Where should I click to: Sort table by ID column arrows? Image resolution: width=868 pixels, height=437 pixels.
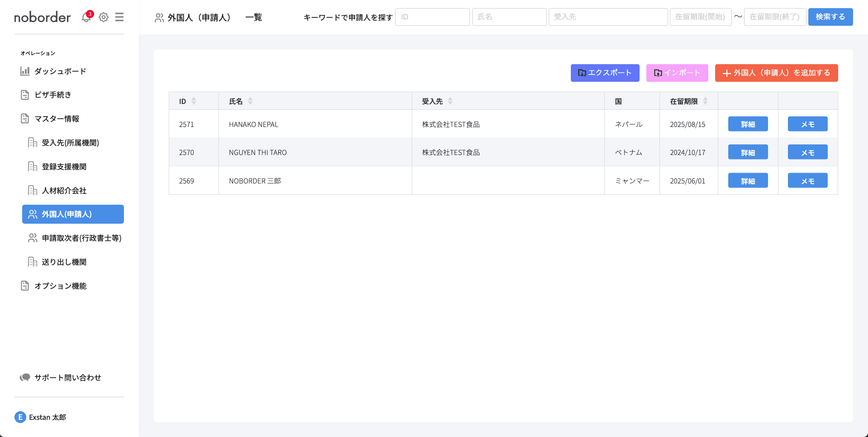194,101
